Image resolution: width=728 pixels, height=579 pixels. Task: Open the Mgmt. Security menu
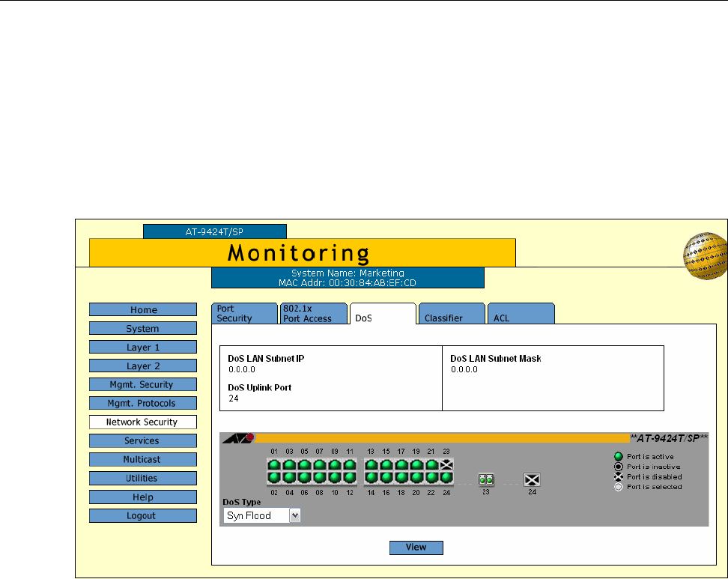[143, 384]
